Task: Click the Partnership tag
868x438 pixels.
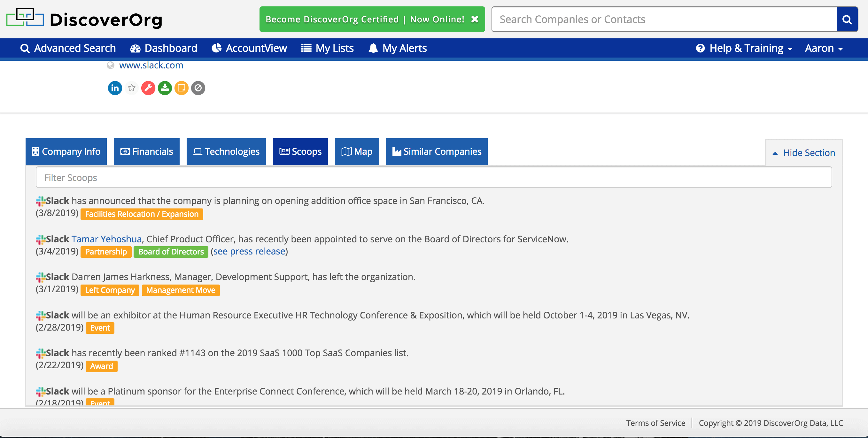Action: pyautogui.click(x=106, y=252)
